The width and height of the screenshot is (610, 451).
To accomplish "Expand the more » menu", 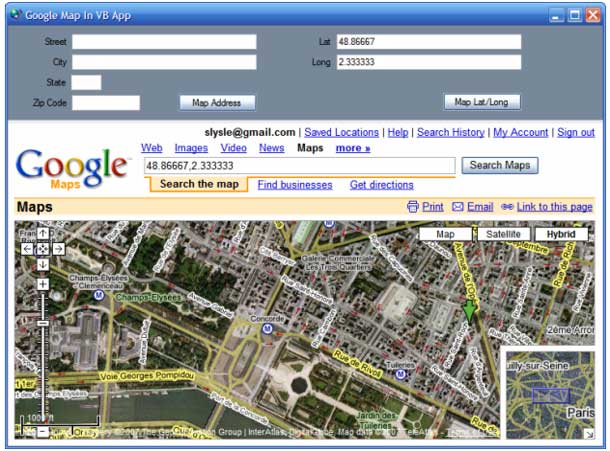I will [x=353, y=148].
